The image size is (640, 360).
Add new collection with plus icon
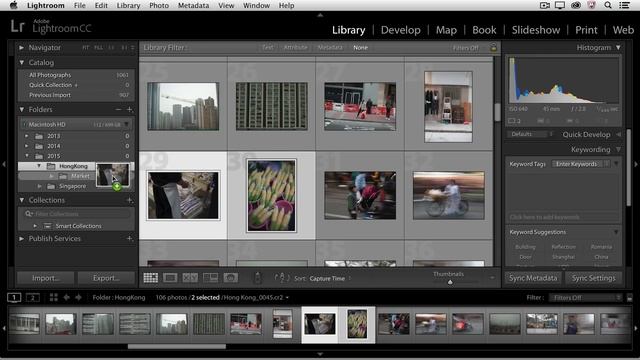click(129, 200)
